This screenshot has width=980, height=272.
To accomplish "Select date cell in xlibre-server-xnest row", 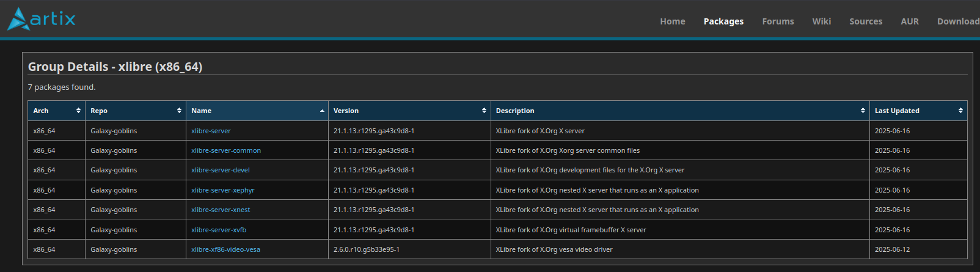I will 918,210.
